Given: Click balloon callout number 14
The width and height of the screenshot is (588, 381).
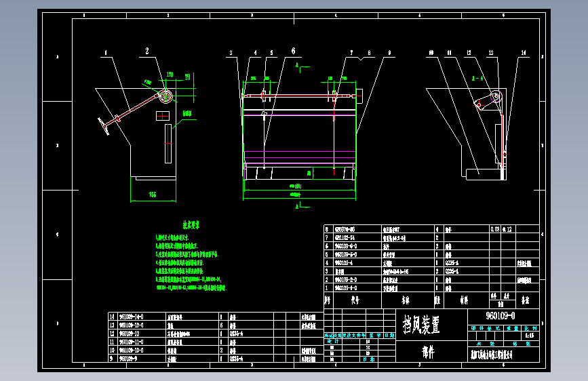Looking at the screenshot, I should pyautogui.click(x=524, y=52).
